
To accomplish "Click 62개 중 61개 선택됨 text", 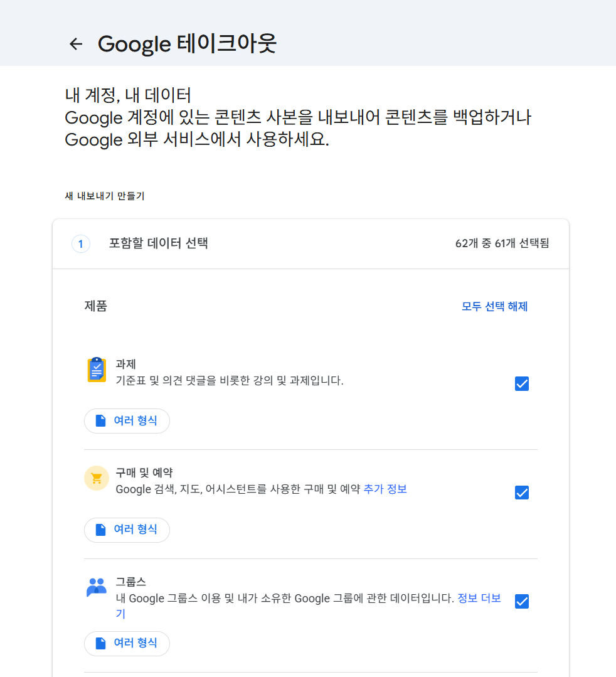I will point(502,243).
